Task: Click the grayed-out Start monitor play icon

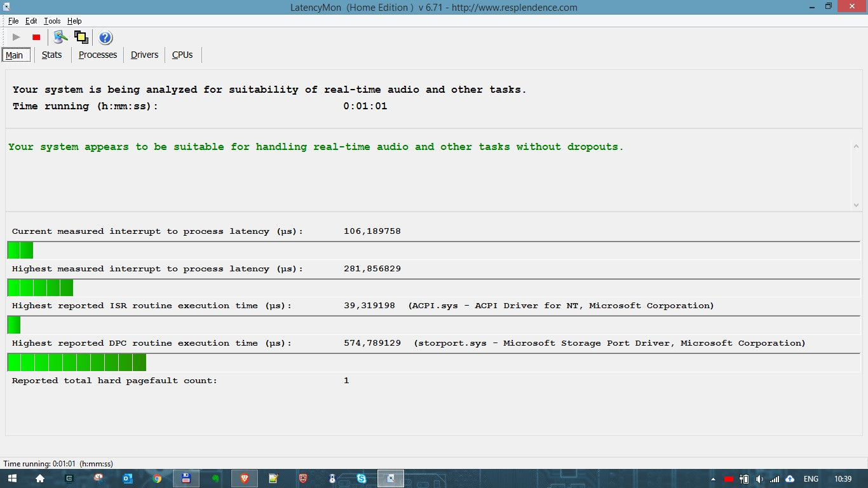Action: tap(17, 37)
